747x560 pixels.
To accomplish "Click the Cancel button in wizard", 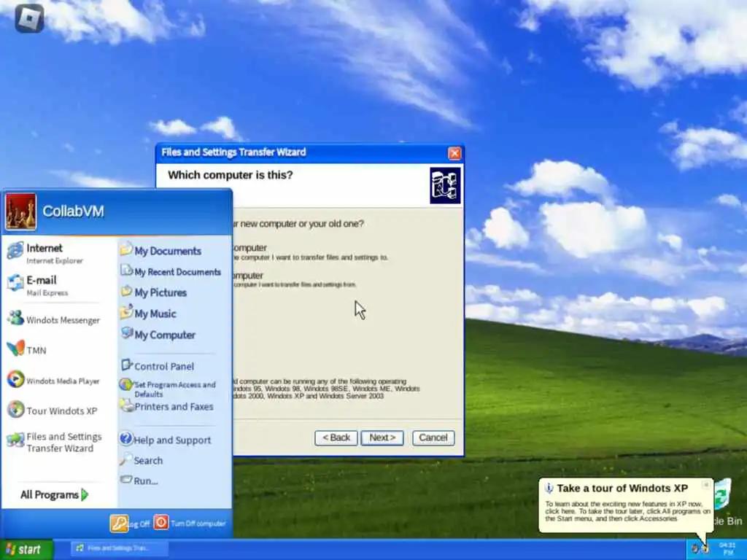I will click(433, 438).
